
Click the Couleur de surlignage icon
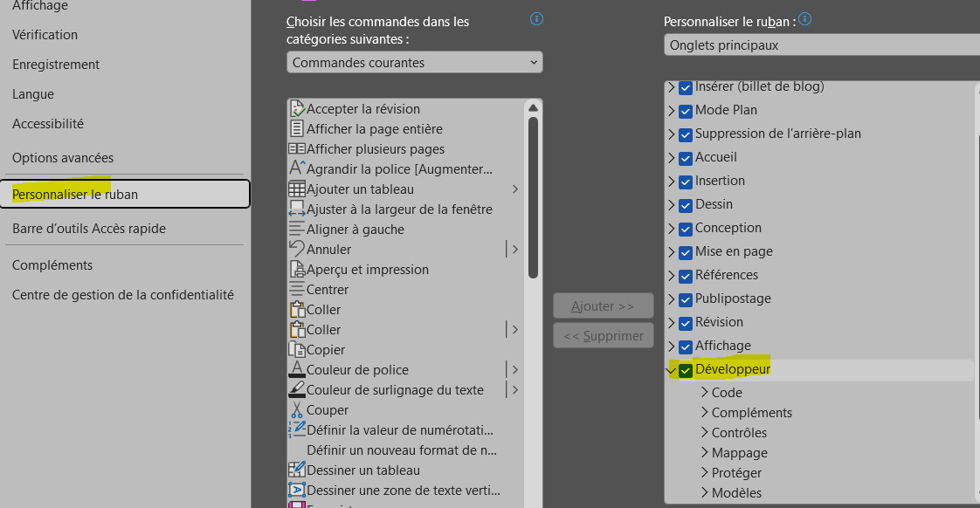pos(297,389)
